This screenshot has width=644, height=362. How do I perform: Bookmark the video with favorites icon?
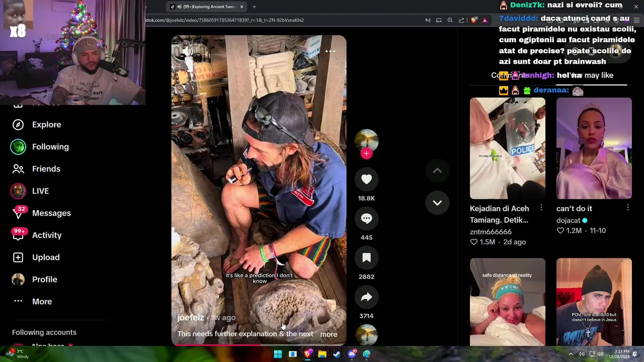point(366,257)
